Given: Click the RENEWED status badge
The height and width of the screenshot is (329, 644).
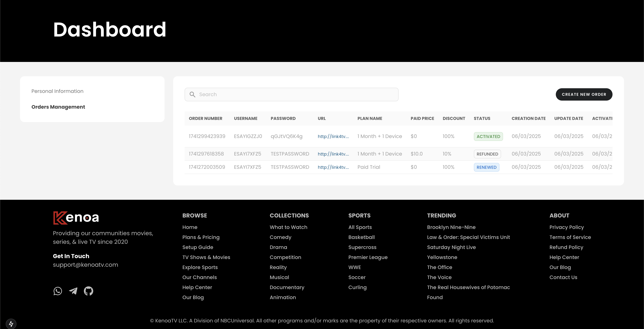Looking at the screenshot, I should coord(486,167).
